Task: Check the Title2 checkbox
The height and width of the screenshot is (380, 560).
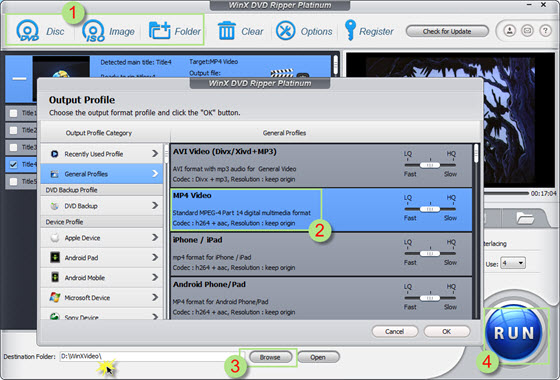Action: [x=13, y=130]
